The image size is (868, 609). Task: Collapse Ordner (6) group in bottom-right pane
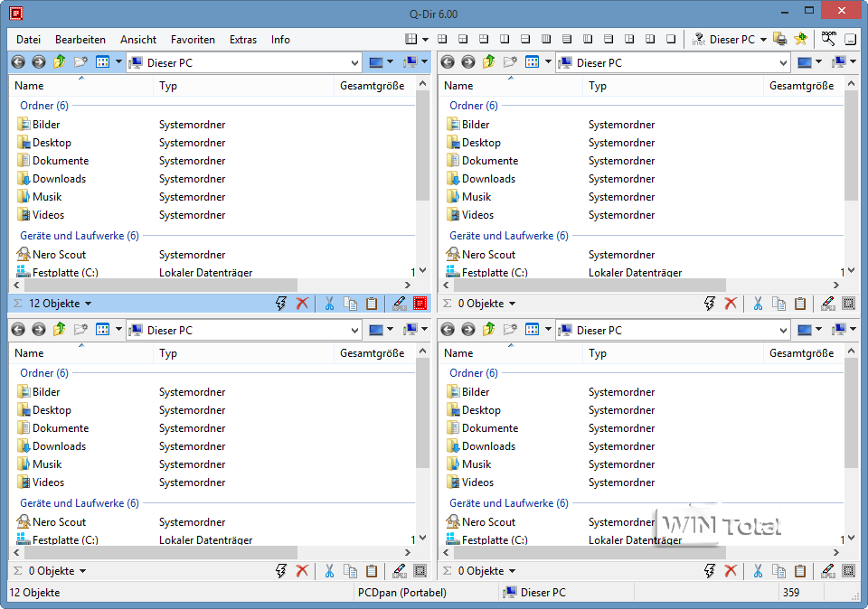click(474, 373)
